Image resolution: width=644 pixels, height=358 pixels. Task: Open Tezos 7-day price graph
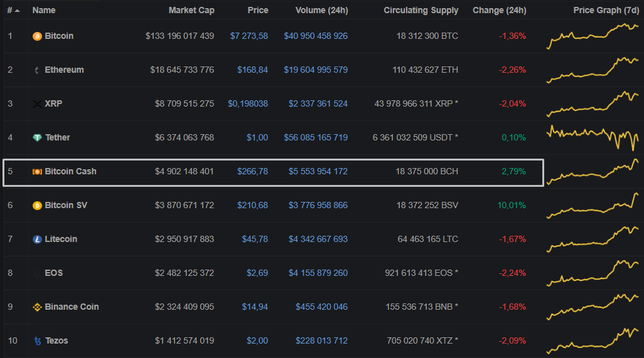tap(593, 341)
